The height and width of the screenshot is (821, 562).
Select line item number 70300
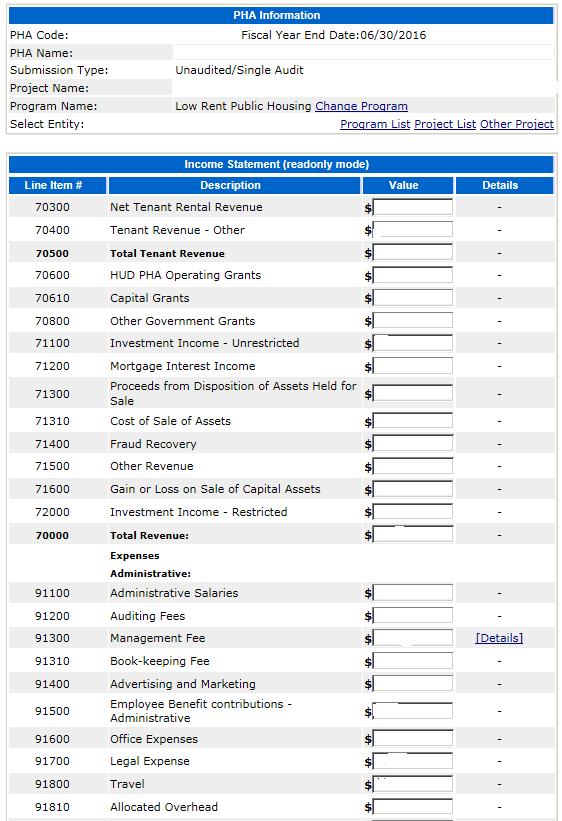pos(52,207)
